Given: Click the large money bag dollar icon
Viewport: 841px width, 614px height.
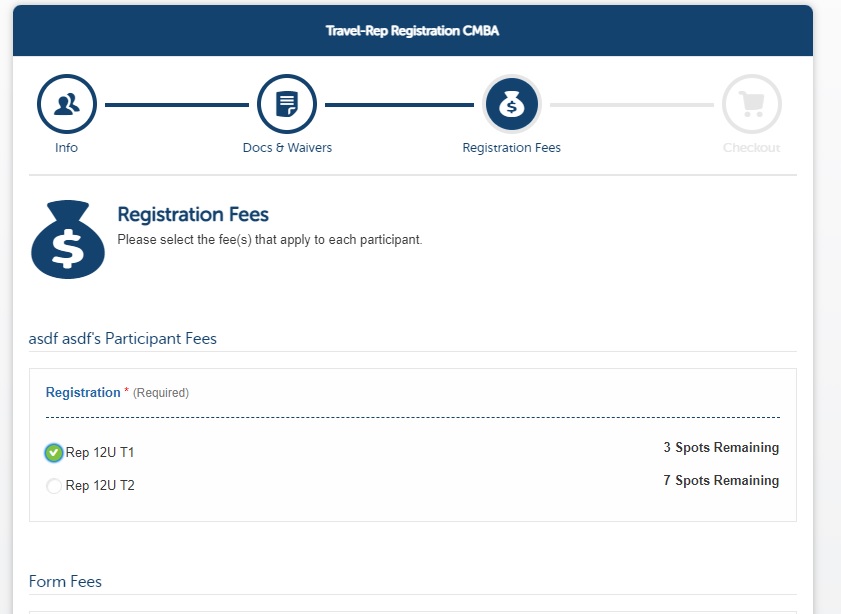Looking at the screenshot, I should [x=68, y=240].
